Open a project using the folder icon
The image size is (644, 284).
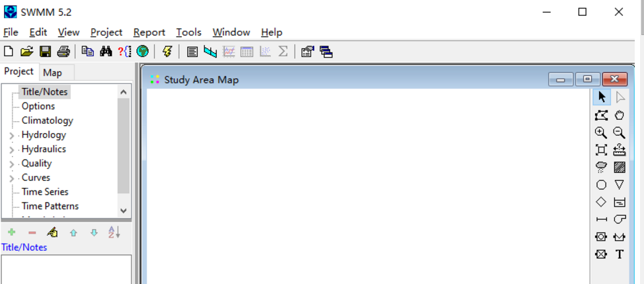(26, 52)
